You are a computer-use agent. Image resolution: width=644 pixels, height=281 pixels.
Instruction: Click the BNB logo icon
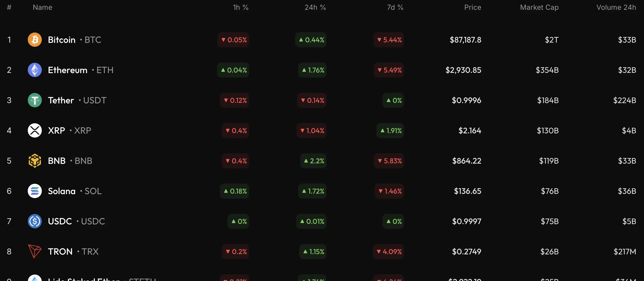pos(35,161)
